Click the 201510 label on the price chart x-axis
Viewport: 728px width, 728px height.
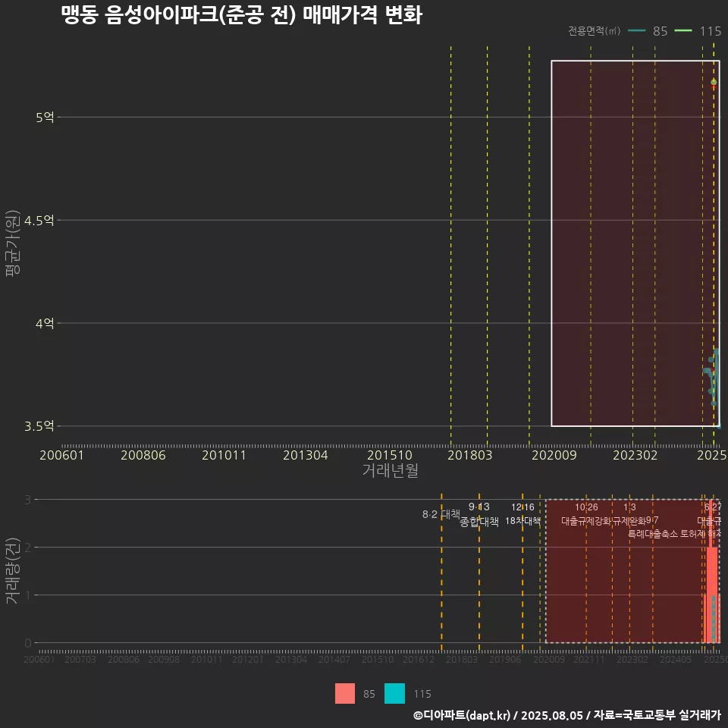point(390,455)
